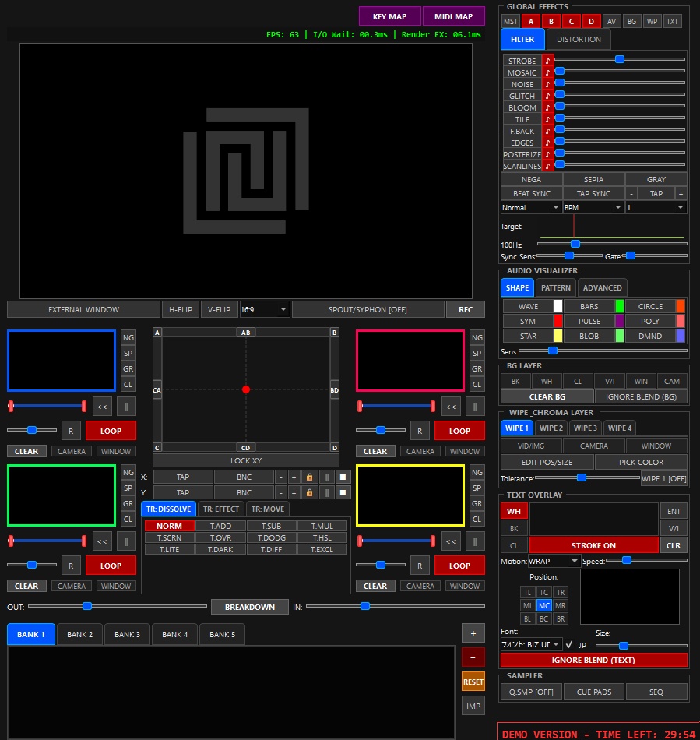Increase X speed with the + button
Screen dimensions: 700x740
tap(294, 477)
